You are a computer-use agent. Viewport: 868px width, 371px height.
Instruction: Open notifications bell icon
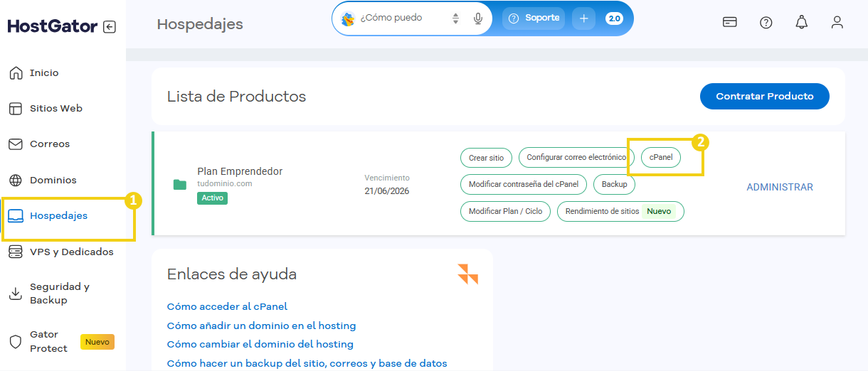(802, 22)
